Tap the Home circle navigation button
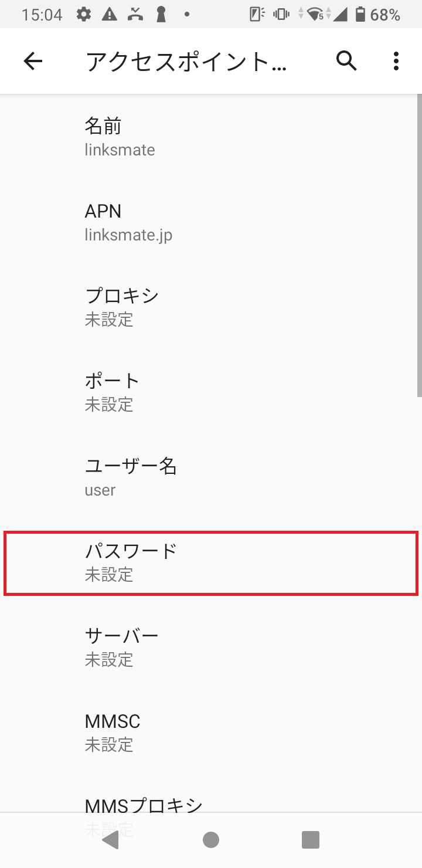 coord(210,840)
